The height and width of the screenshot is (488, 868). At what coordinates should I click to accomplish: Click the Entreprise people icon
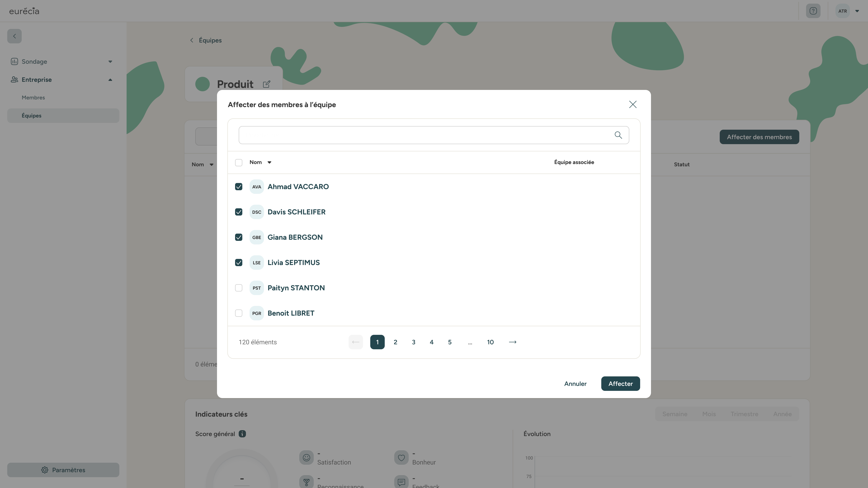pos(14,80)
